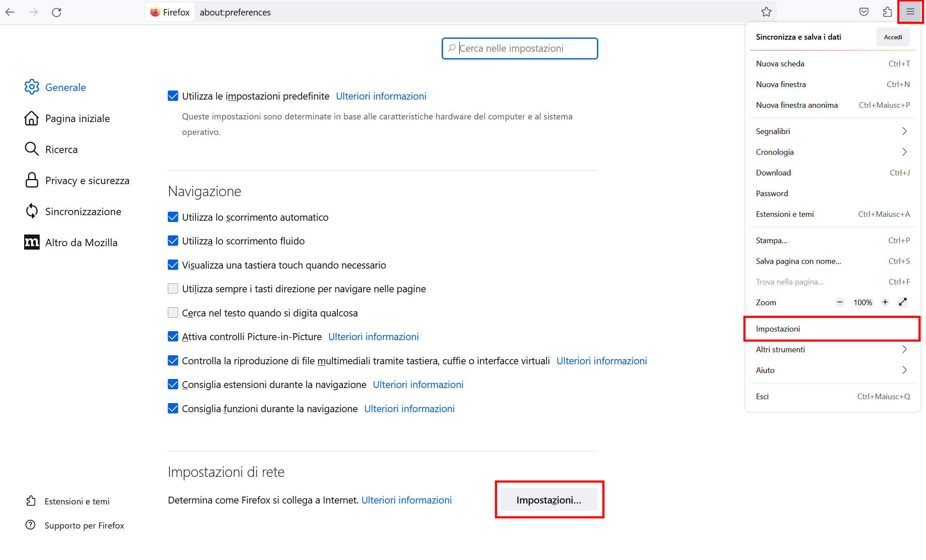
Task: Click the Accedi button
Action: click(x=893, y=37)
